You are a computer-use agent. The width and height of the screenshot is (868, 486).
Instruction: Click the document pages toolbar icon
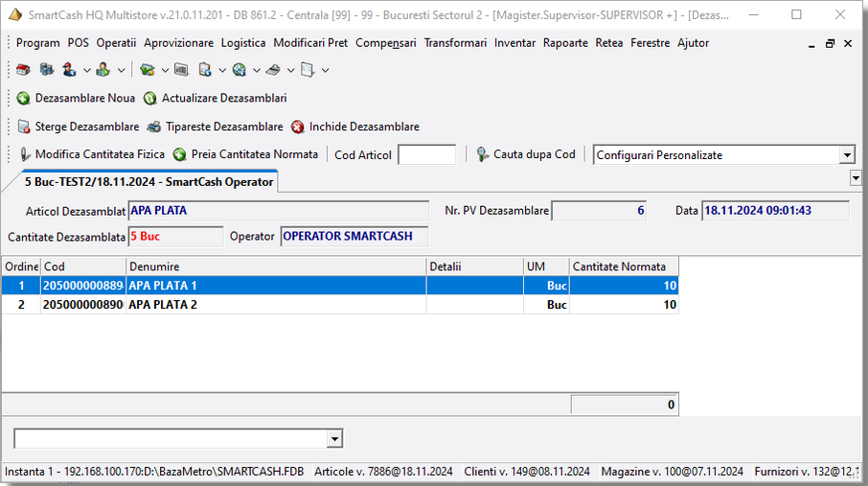pos(308,70)
